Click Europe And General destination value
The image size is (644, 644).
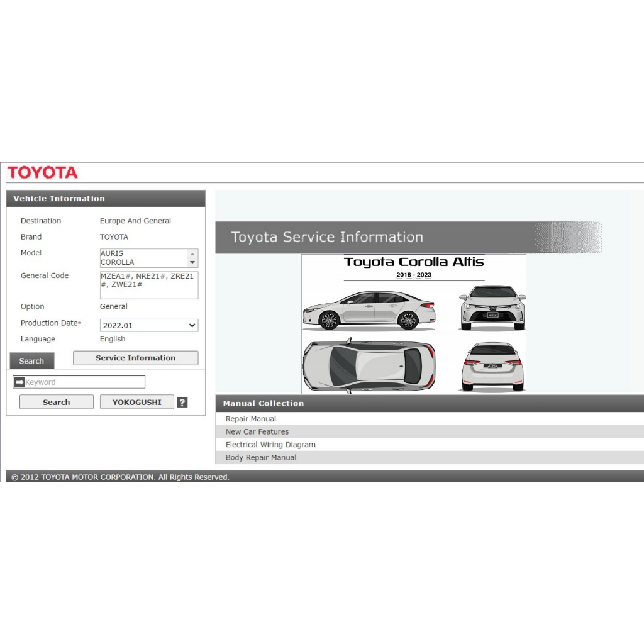[135, 221]
